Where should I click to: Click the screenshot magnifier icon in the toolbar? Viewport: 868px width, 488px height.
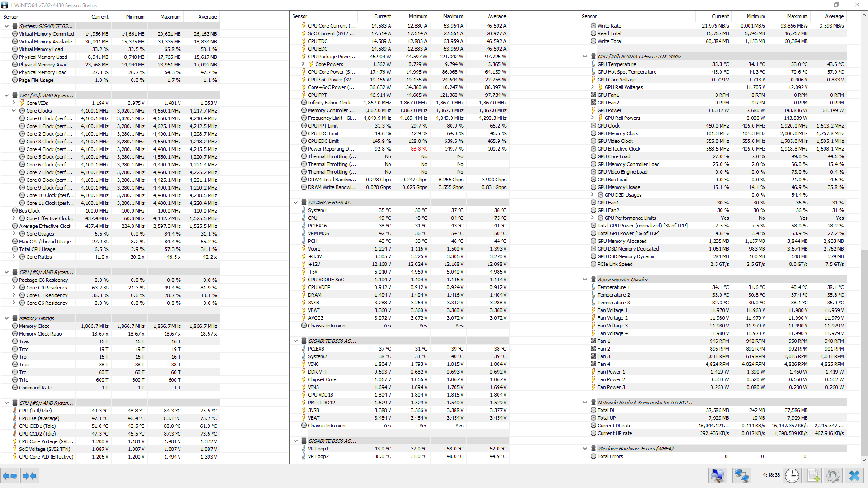(x=718, y=476)
